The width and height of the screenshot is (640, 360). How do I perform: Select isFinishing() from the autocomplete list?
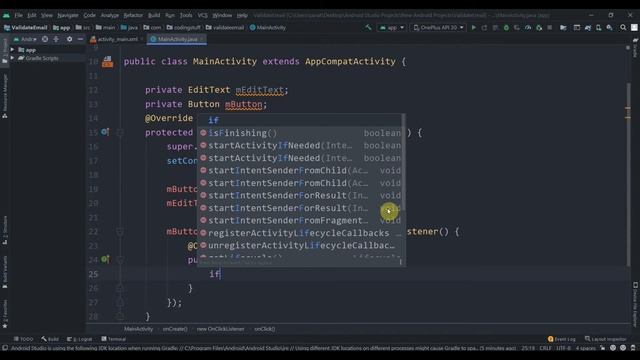click(302, 133)
